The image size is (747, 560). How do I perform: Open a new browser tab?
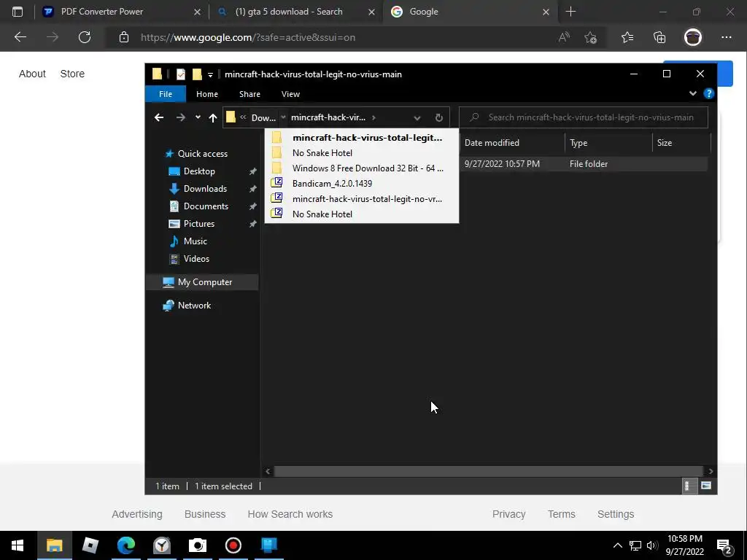tap(570, 12)
